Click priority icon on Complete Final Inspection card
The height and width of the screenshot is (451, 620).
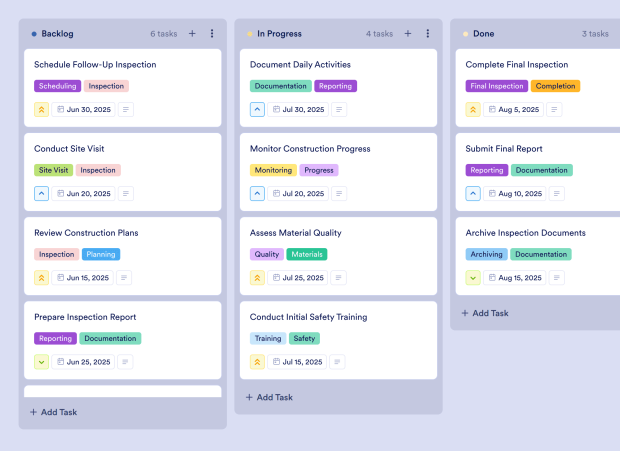pos(473,110)
